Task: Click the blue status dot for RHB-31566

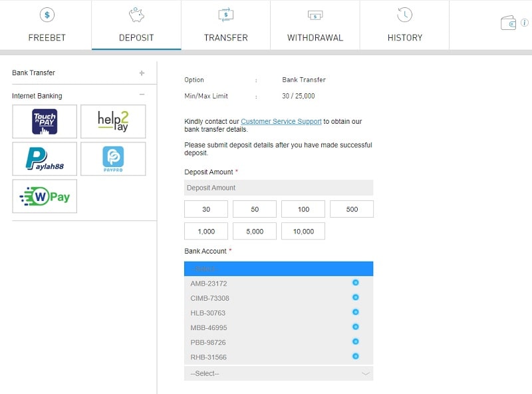Action: pos(356,356)
